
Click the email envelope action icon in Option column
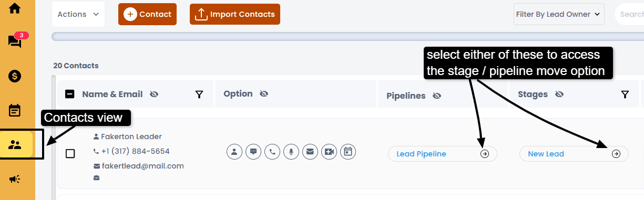(310, 152)
